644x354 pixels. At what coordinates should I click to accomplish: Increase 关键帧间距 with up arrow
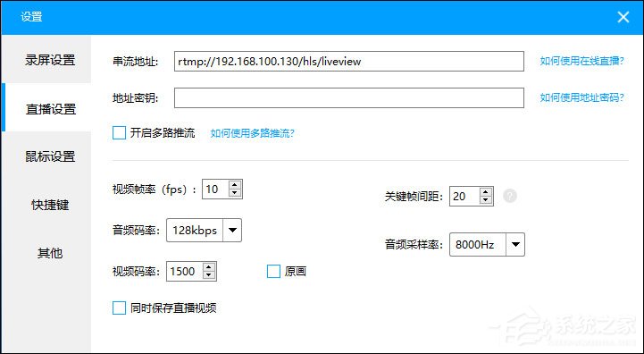(x=486, y=192)
